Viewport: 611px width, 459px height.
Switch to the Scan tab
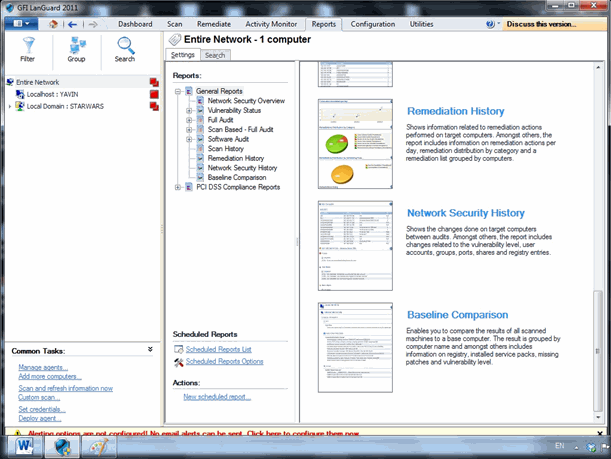tap(175, 24)
